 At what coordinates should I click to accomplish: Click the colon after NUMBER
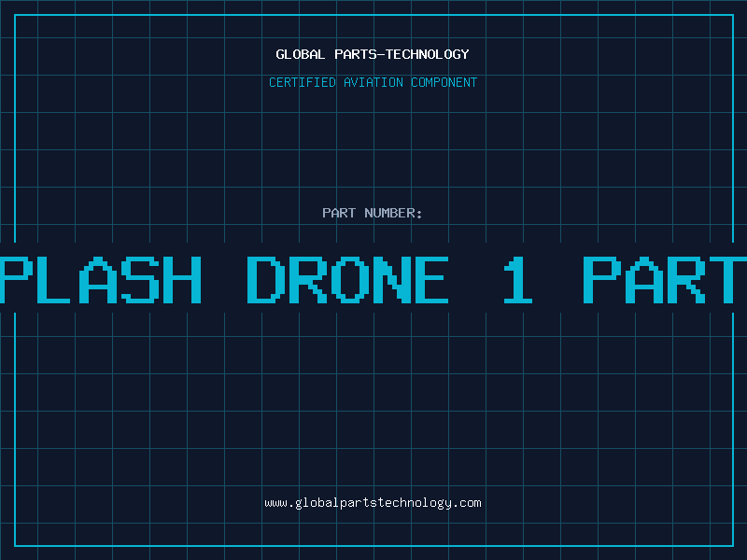pyautogui.click(x=419, y=215)
